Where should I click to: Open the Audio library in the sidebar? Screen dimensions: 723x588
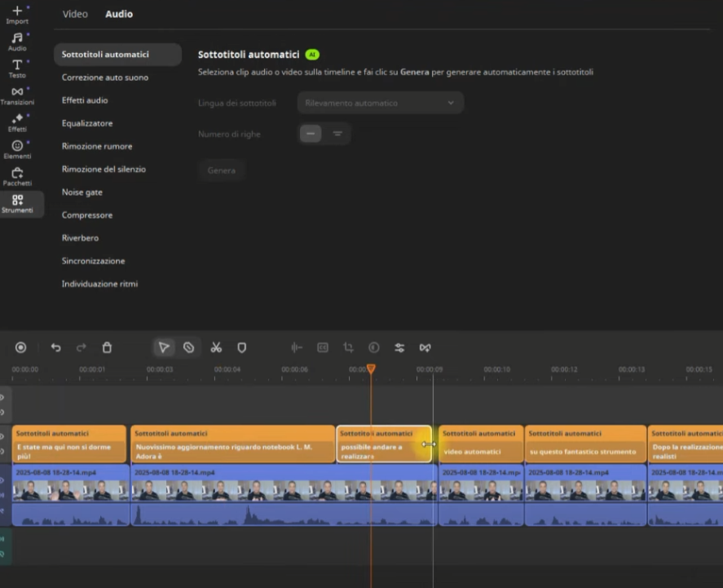tap(17, 42)
